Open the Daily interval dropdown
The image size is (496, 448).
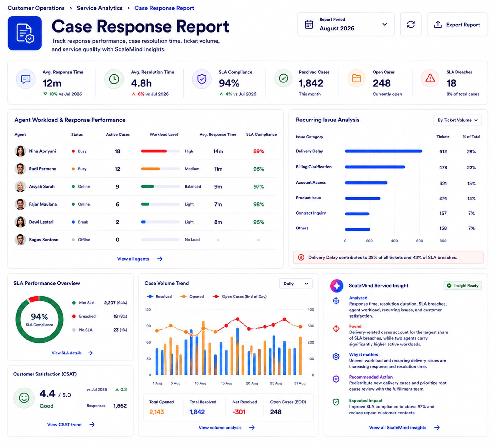tap(296, 284)
